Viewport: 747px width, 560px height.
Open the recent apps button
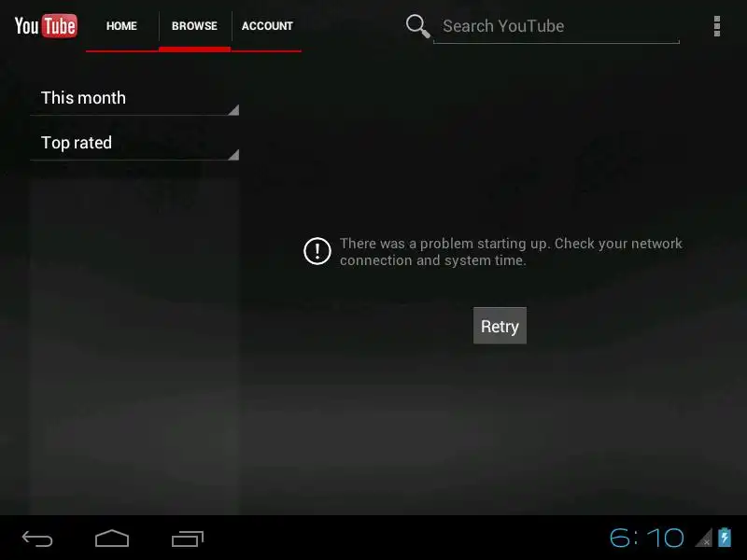click(x=188, y=539)
